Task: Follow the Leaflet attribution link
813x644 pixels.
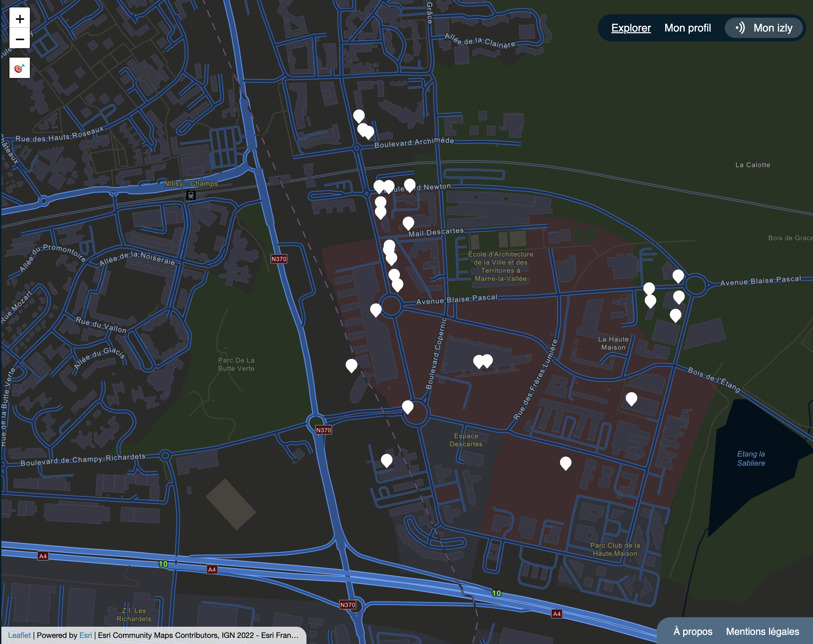Action: [19, 635]
